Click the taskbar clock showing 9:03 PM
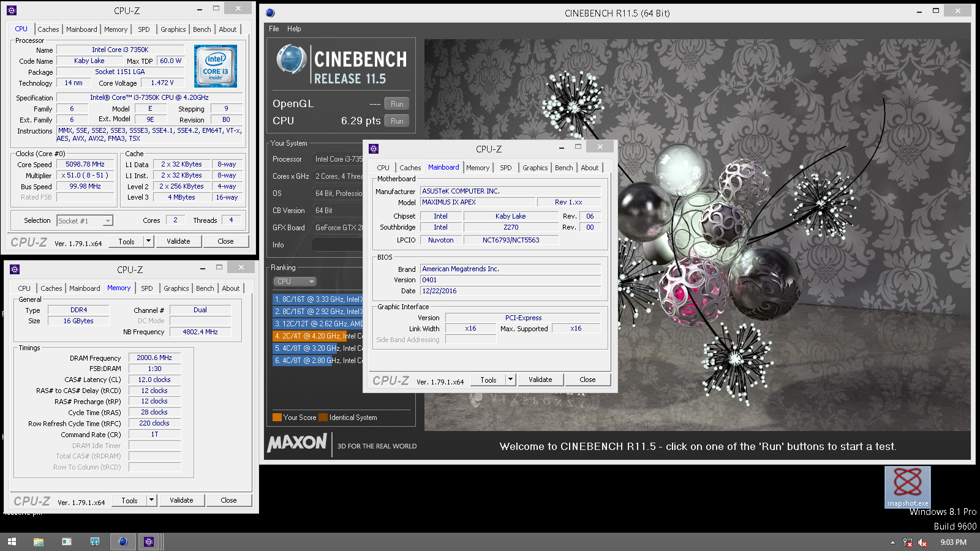The width and height of the screenshot is (980, 551). [953, 542]
